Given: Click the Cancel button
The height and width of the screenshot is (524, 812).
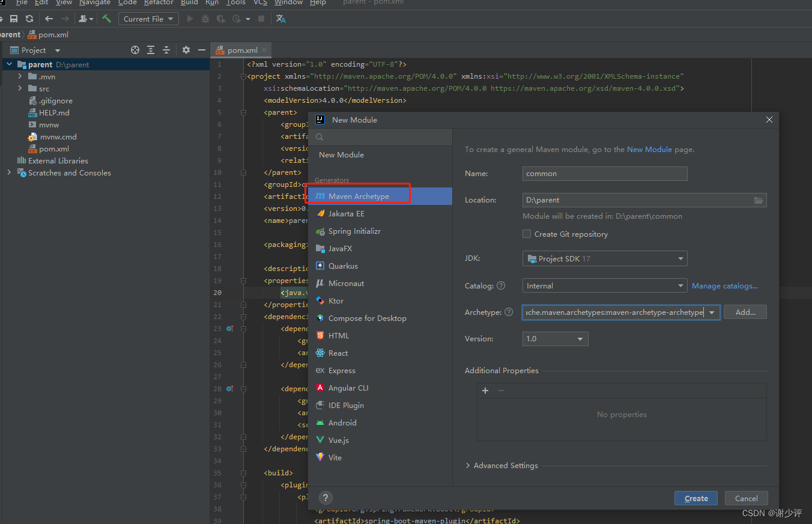Looking at the screenshot, I should tap(746, 498).
